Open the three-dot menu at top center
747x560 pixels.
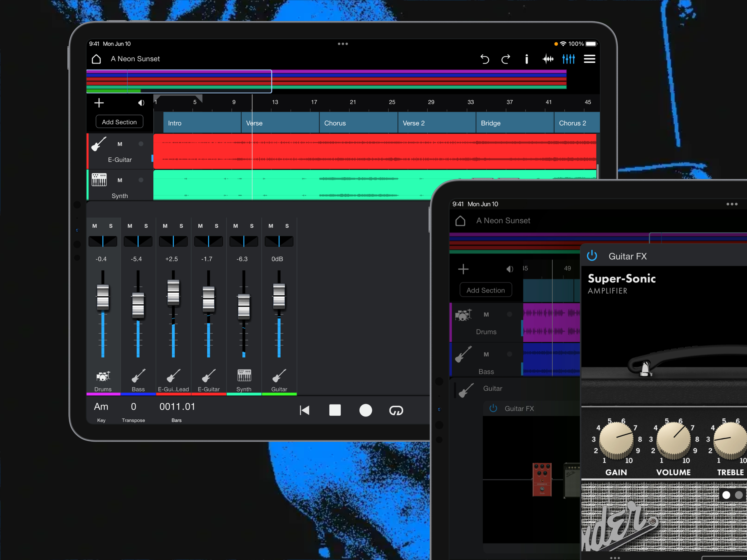pos(343,43)
